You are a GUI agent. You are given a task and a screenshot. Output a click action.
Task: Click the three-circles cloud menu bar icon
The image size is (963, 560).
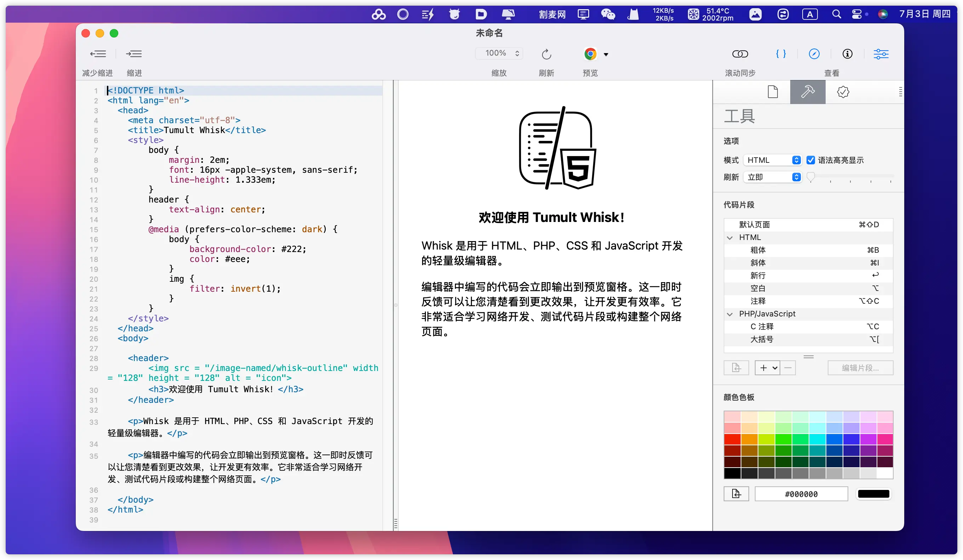point(378,15)
